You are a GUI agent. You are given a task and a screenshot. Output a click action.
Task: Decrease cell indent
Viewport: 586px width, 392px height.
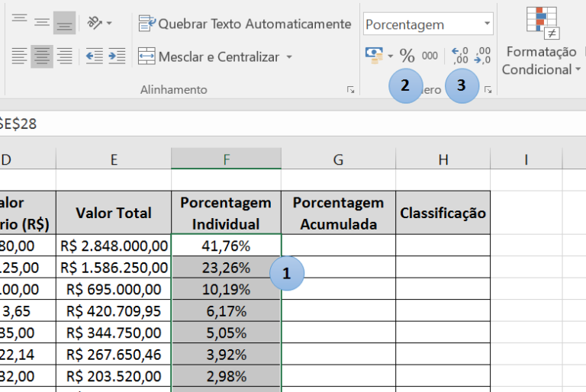pyautogui.click(x=94, y=56)
